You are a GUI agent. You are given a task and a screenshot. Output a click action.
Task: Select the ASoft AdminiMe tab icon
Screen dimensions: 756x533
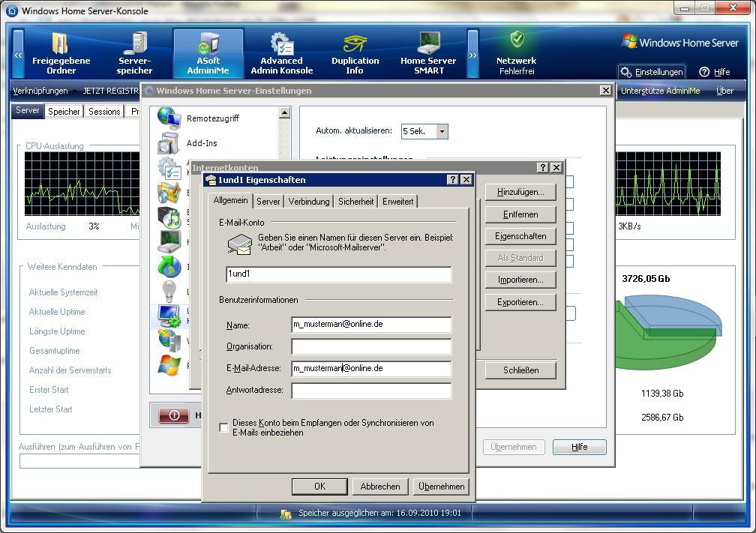(208, 53)
